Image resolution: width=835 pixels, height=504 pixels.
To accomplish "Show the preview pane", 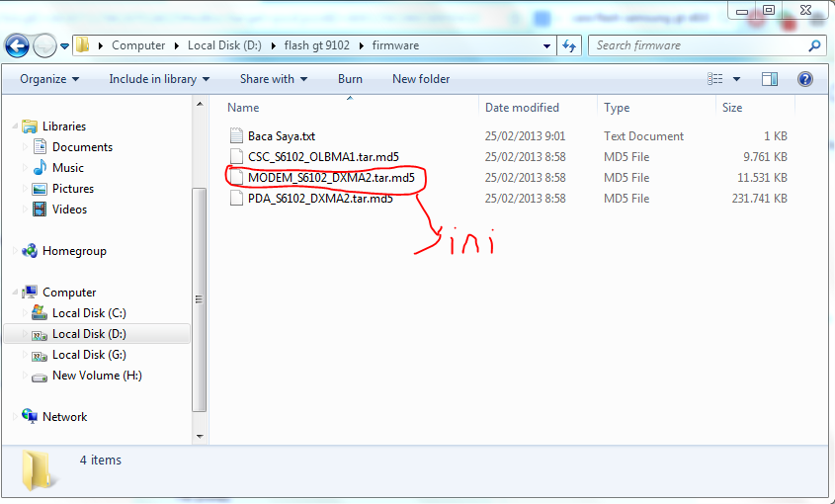I will coord(770,79).
